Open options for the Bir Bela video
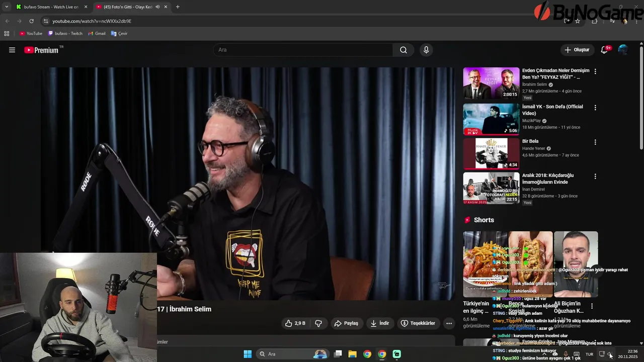 [595, 142]
